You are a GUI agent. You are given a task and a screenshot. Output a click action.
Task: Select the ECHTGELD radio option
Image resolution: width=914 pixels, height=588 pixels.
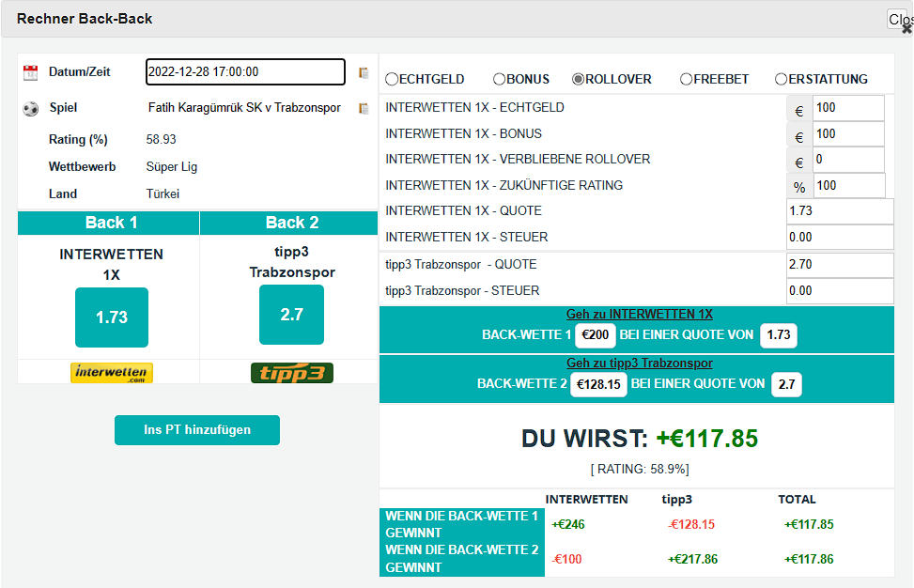click(x=392, y=79)
